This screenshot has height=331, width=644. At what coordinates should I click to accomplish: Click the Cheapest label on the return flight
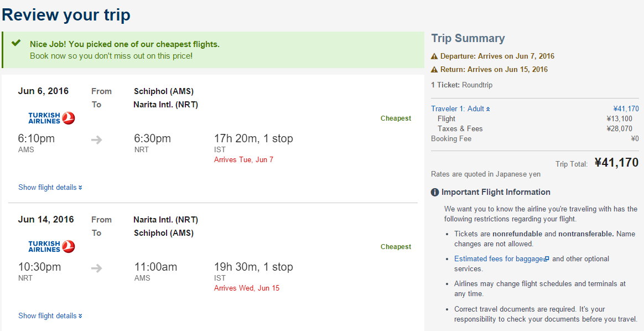(x=396, y=247)
